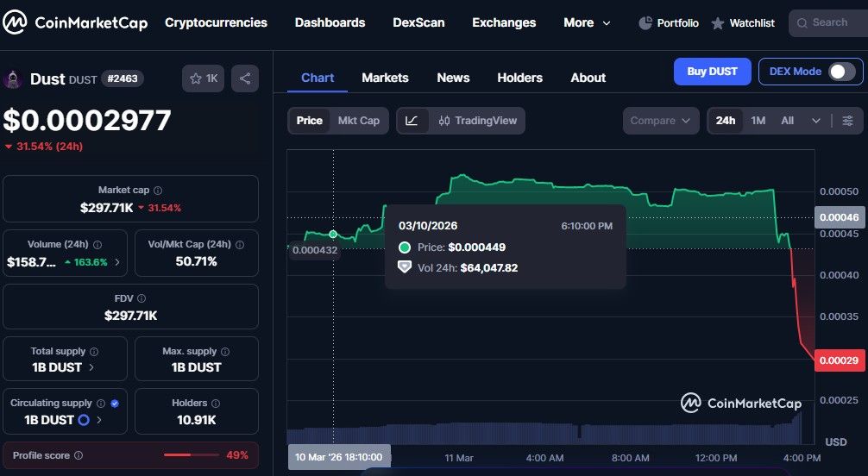This screenshot has height=476, width=868.
Task: Click the $0.0002977 price text
Action: [x=87, y=120]
